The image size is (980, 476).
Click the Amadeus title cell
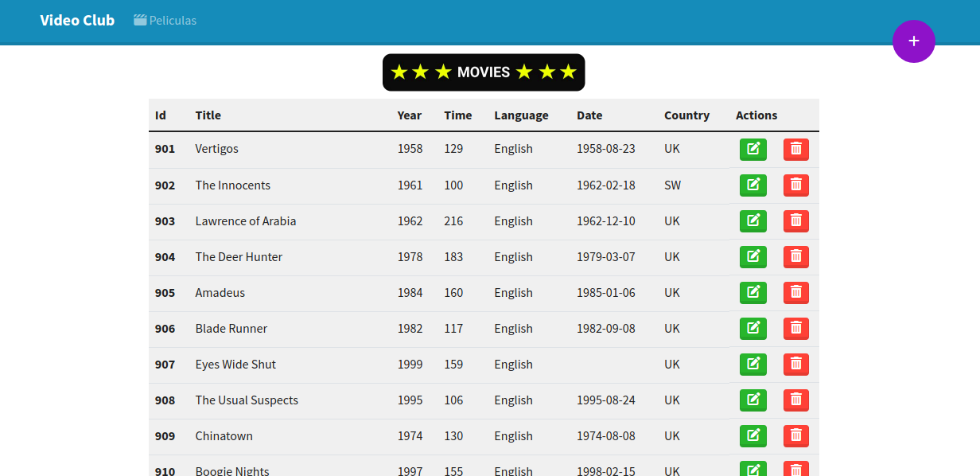tap(220, 293)
